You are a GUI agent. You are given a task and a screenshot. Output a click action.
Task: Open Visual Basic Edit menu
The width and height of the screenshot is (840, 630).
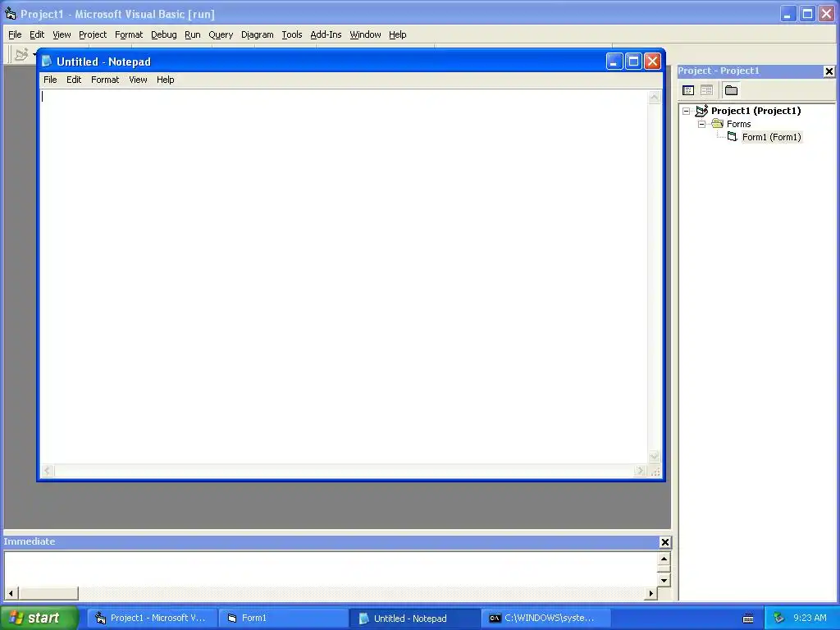pyautogui.click(x=37, y=34)
